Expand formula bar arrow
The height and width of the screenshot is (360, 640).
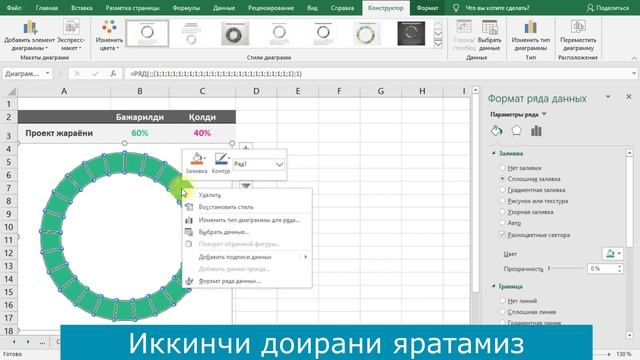(x=633, y=73)
